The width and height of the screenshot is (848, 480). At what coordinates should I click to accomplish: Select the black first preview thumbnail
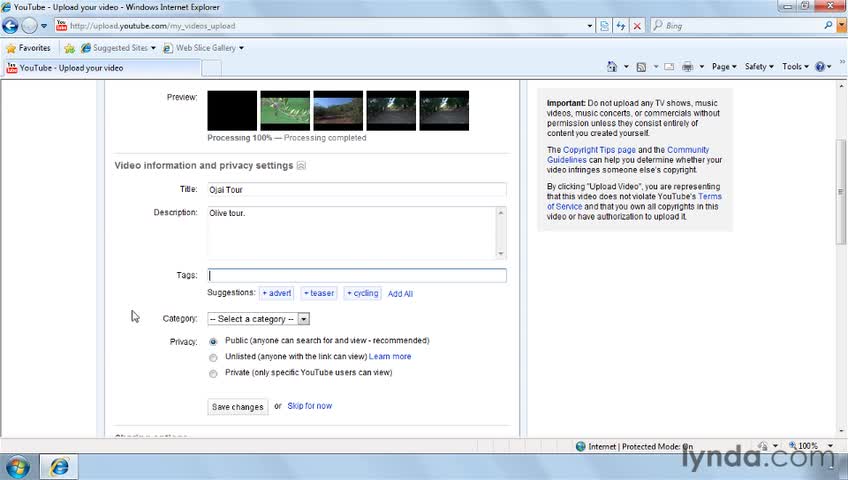click(232, 111)
